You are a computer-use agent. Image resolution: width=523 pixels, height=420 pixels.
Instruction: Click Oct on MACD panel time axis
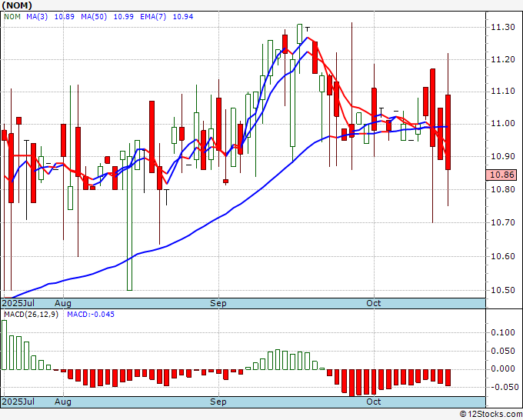374,402
